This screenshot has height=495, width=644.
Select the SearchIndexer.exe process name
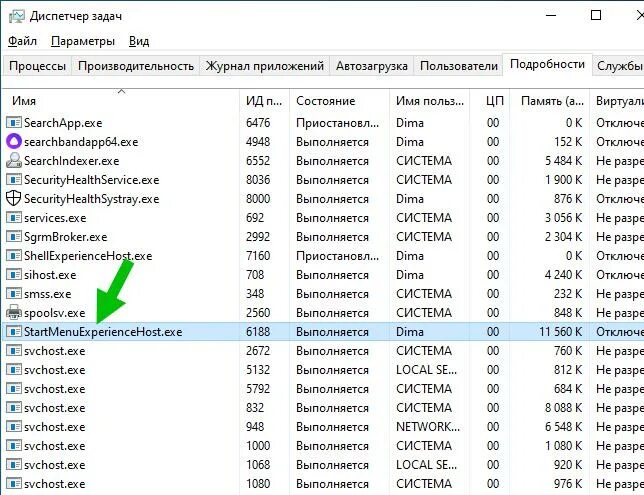(x=71, y=161)
